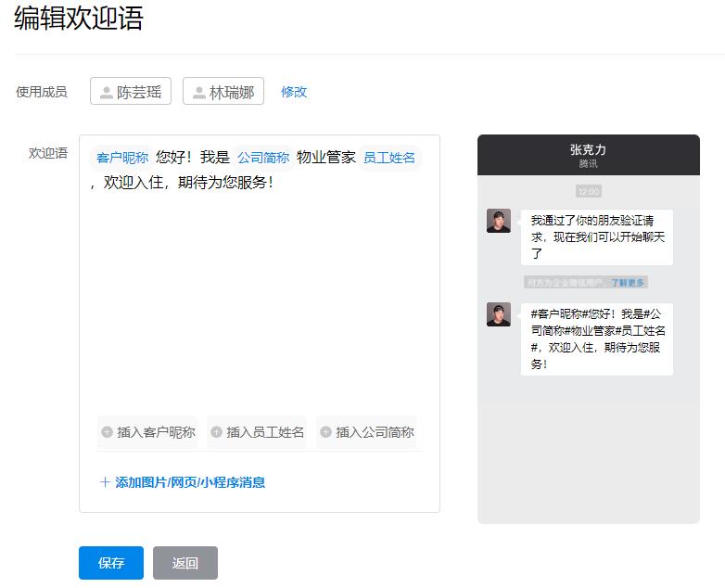Click the person icon beside 陈芸瑶
The image size is (725, 588).
(x=107, y=93)
